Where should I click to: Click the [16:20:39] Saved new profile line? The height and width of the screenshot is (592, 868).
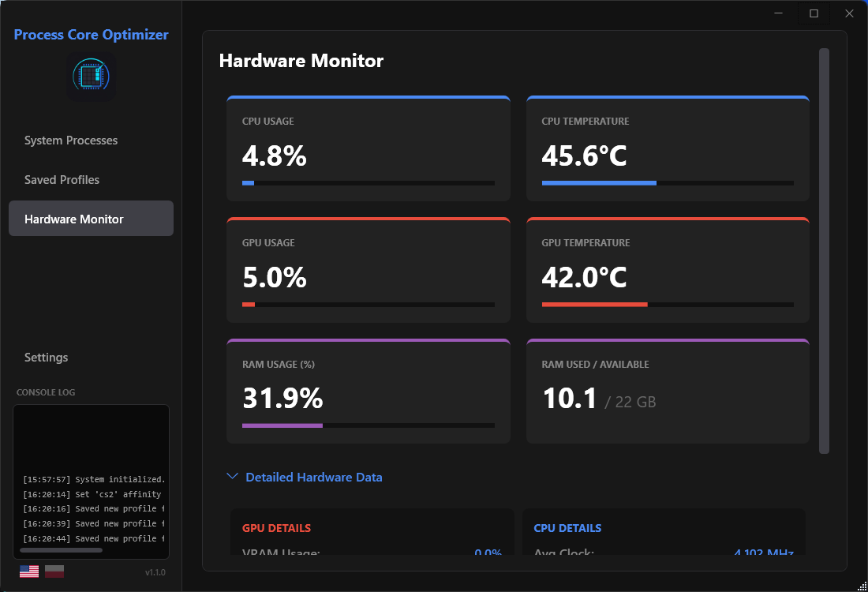coord(94,524)
